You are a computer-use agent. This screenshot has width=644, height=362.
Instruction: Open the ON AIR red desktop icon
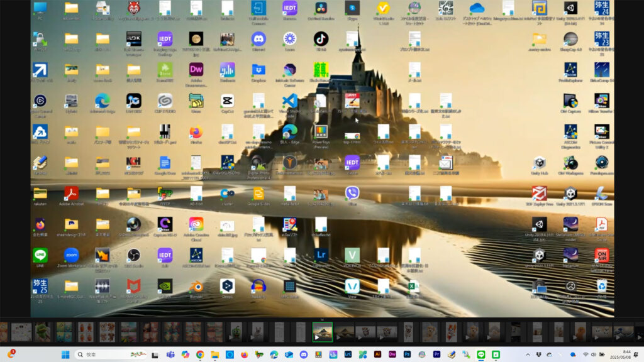tap(602, 256)
